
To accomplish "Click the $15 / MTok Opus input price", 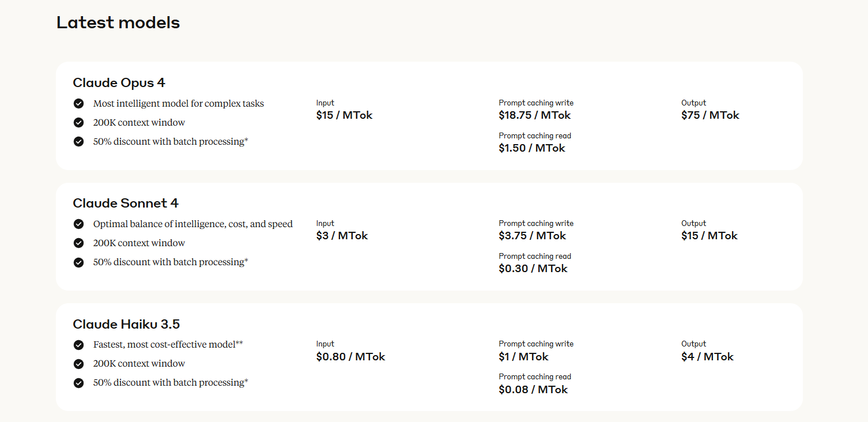I will pyautogui.click(x=345, y=115).
